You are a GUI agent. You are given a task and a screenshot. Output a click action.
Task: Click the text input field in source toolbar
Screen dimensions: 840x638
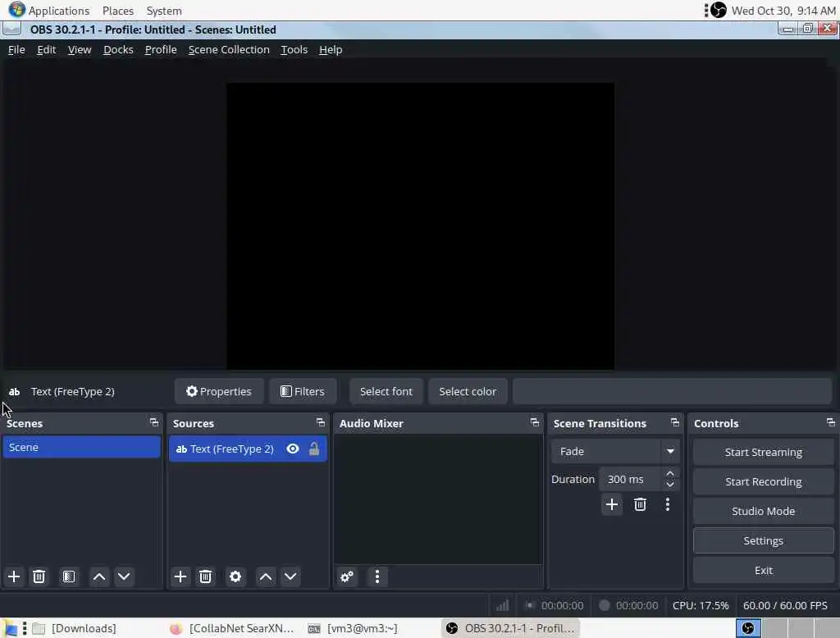click(673, 391)
